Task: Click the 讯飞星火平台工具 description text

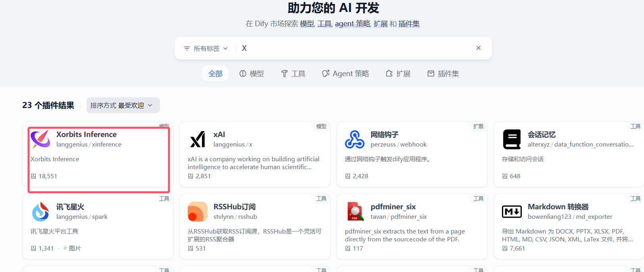Action: point(54,231)
